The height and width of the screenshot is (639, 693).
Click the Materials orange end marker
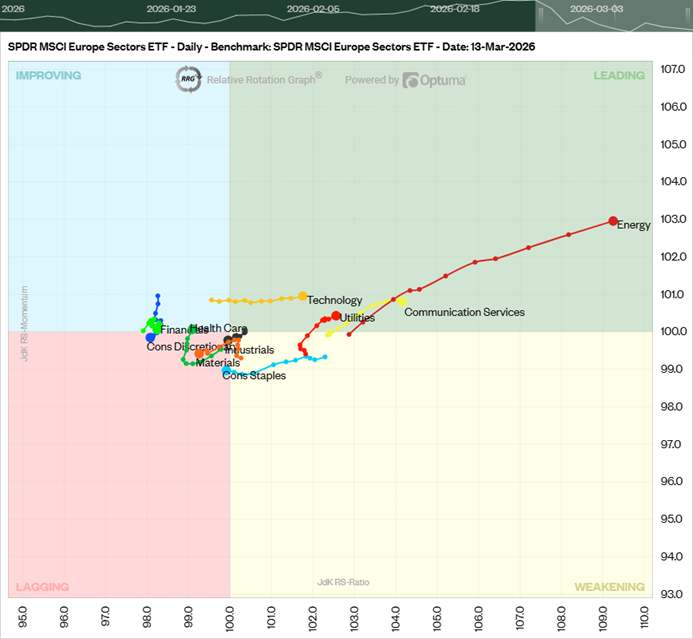pos(200,354)
